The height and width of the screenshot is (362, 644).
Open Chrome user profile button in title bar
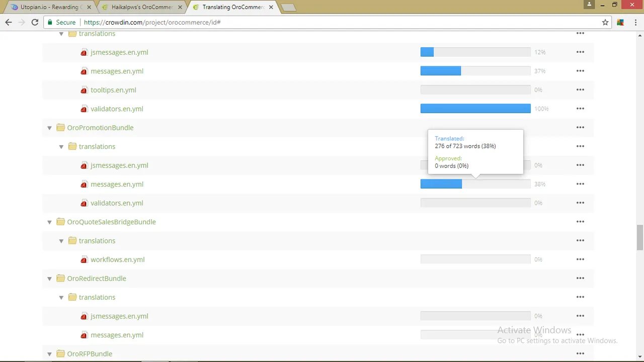pos(589,4)
